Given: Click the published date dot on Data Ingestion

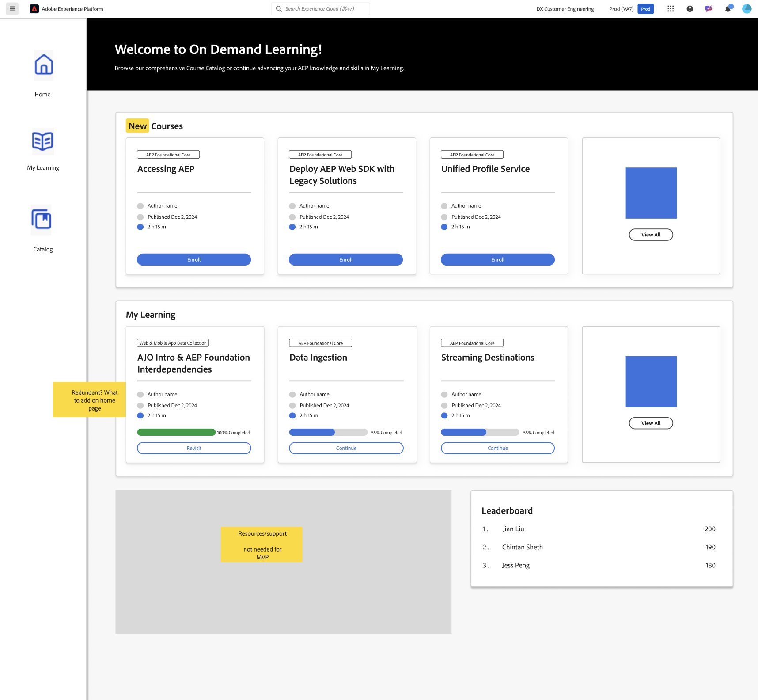Looking at the screenshot, I should tap(292, 406).
